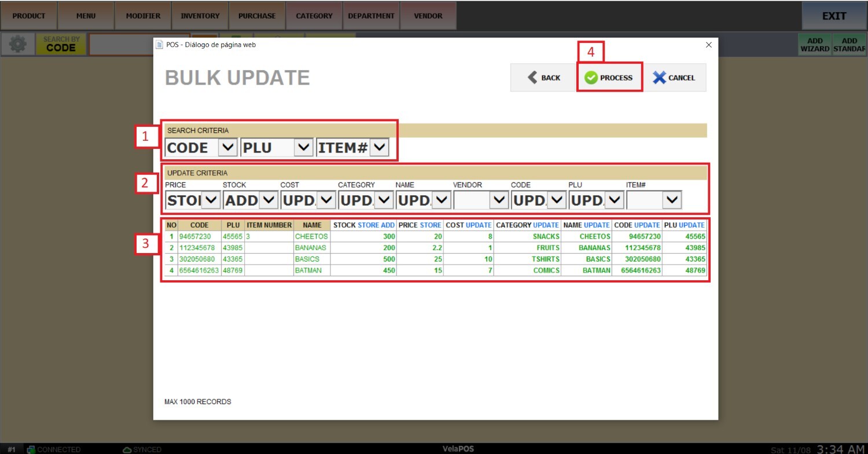Go back using the Back arrow button
Image resolution: width=868 pixels, height=454 pixels.
543,78
